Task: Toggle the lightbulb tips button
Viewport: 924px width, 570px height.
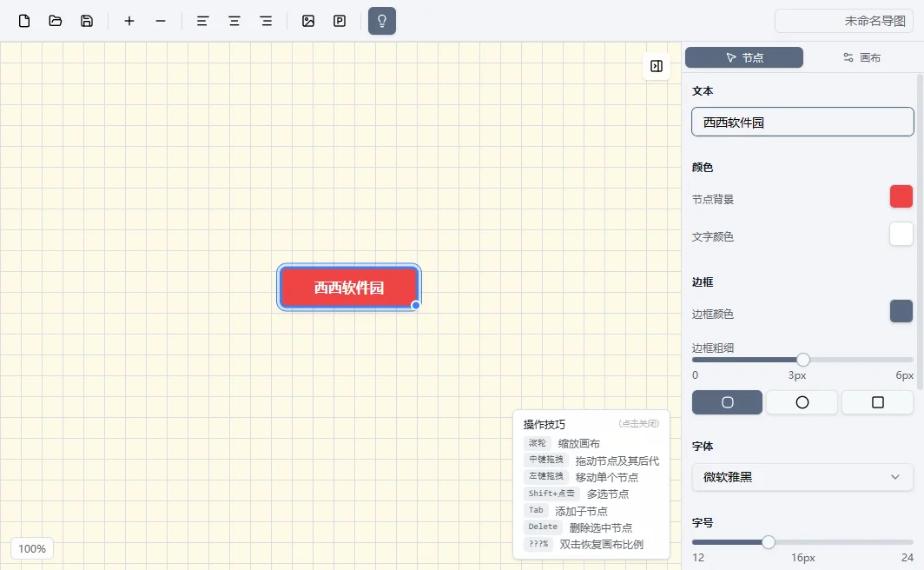Action: click(382, 21)
